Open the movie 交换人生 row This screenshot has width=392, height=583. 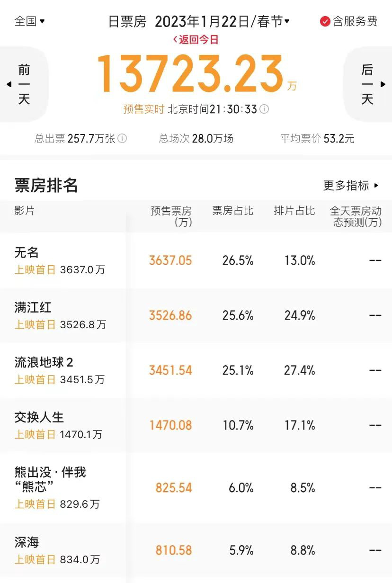pyautogui.click(x=196, y=425)
